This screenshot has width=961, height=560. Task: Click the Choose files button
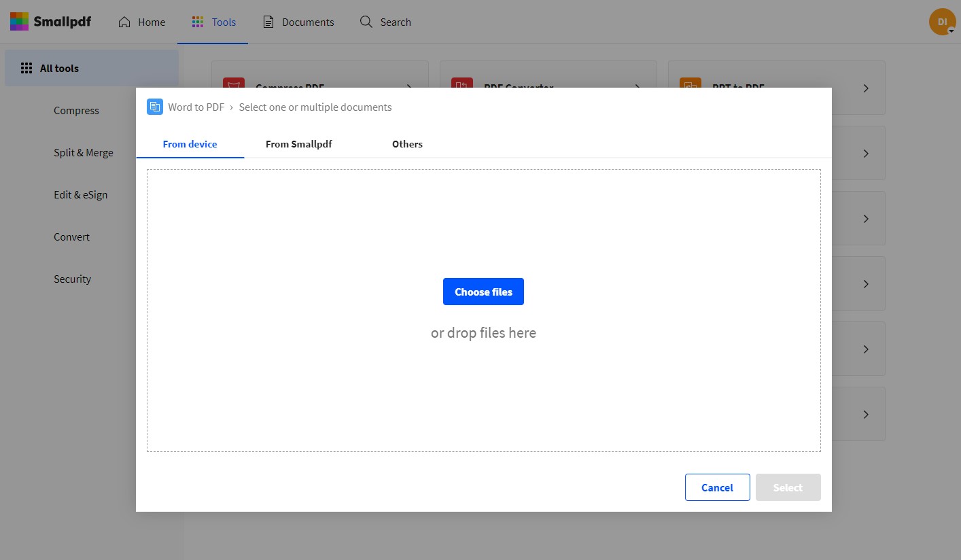(x=483, y=292)
